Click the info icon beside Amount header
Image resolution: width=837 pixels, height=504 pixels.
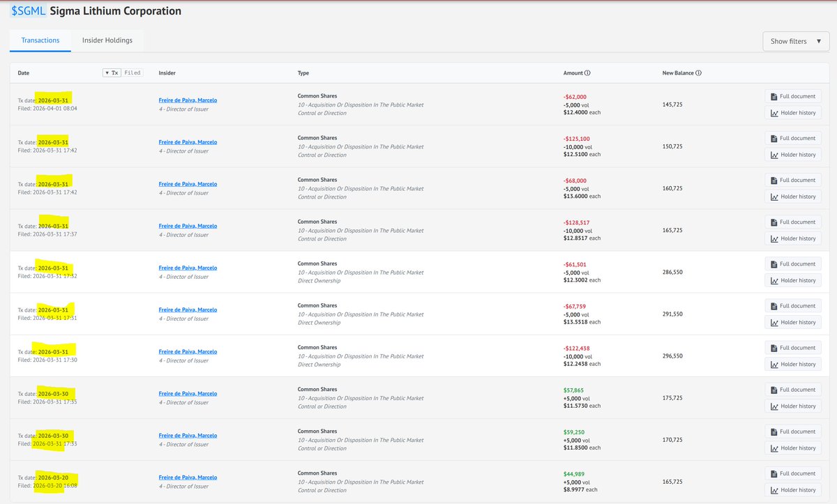(587, 72)
